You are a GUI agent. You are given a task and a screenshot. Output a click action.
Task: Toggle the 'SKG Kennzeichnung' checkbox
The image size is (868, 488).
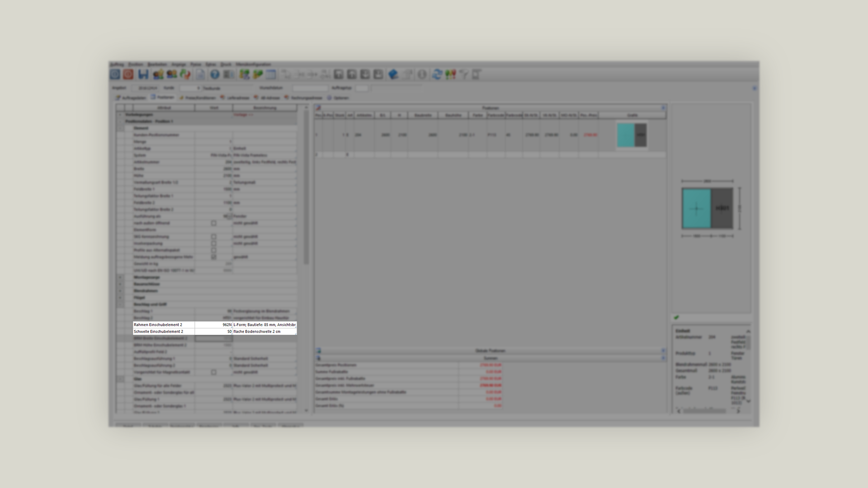[x=214, y=237]
